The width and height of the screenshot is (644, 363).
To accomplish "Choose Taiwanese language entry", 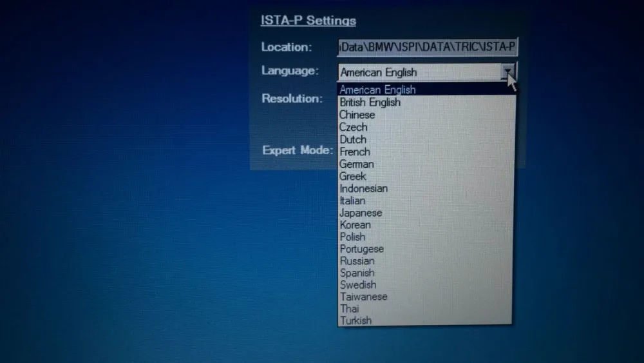I will click(426, 297).
